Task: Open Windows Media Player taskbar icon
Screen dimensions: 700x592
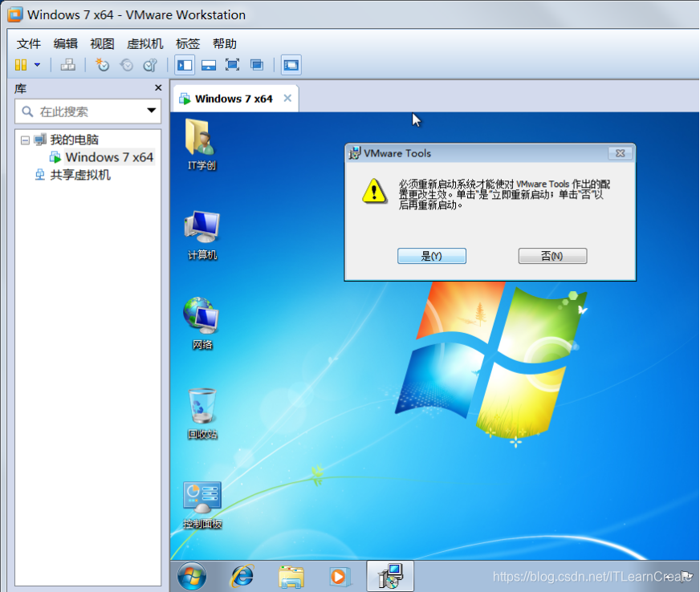Action: pyautogui.click(x=340, y=577)
